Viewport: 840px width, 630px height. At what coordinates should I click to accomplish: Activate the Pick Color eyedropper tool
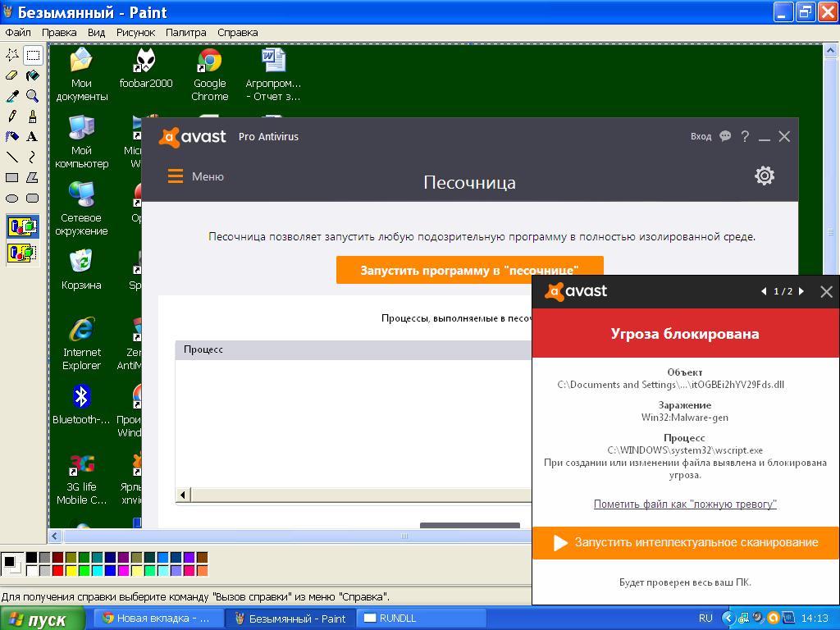[x=11, y=96]
